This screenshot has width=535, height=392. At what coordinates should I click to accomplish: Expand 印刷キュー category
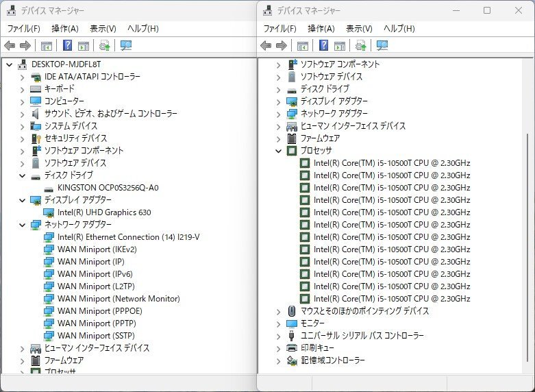click(x=278, y=348)
